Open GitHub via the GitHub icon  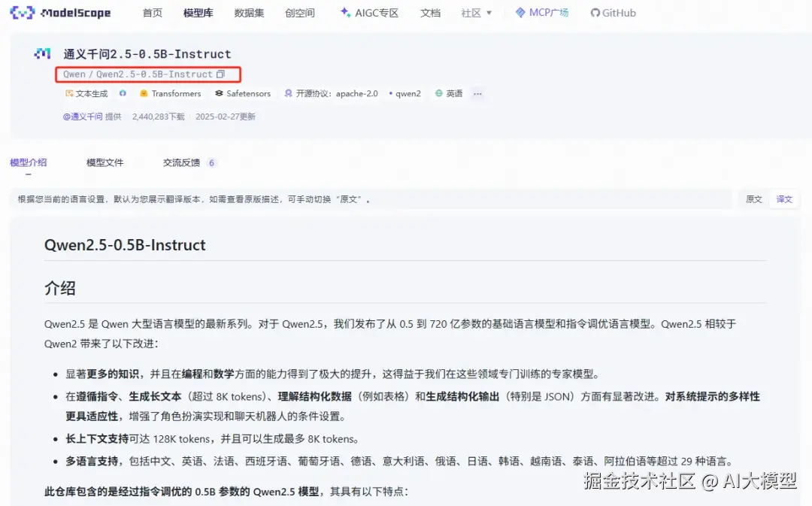click(x=595, y=12)
